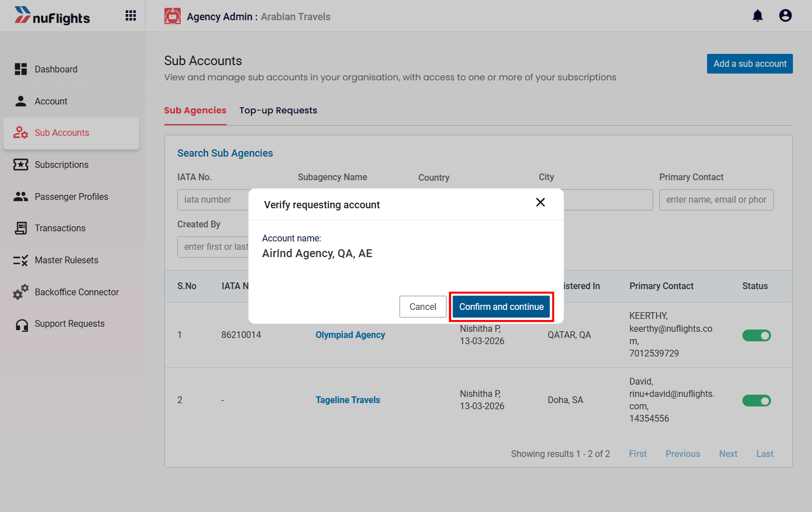
Task: Close the Verify requesting account dialog
Action: pos(540,202)
